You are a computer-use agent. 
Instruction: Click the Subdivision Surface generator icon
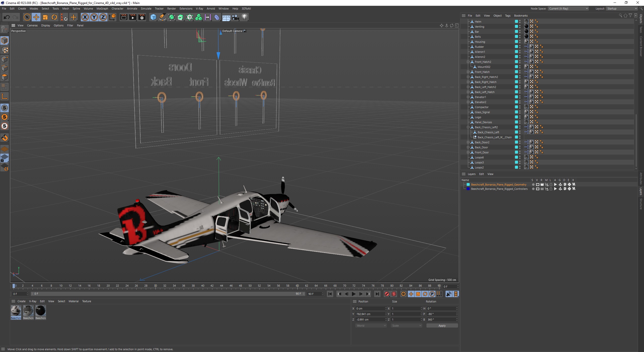172,17
